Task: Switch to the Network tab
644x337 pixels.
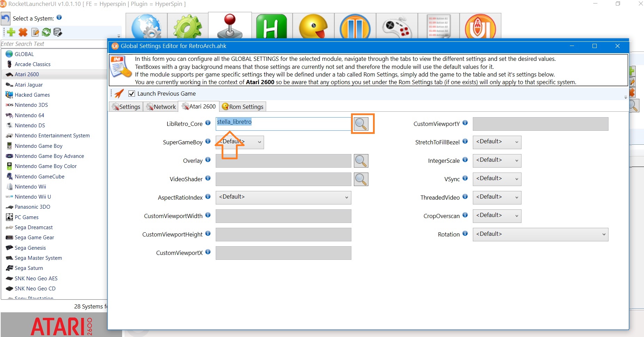Action: [x=161, y=107]
